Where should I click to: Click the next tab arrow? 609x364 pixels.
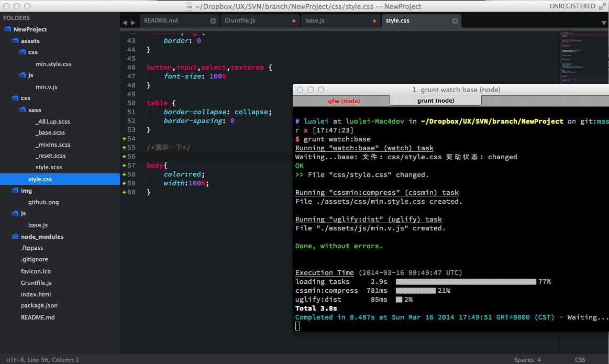[132, 23]
